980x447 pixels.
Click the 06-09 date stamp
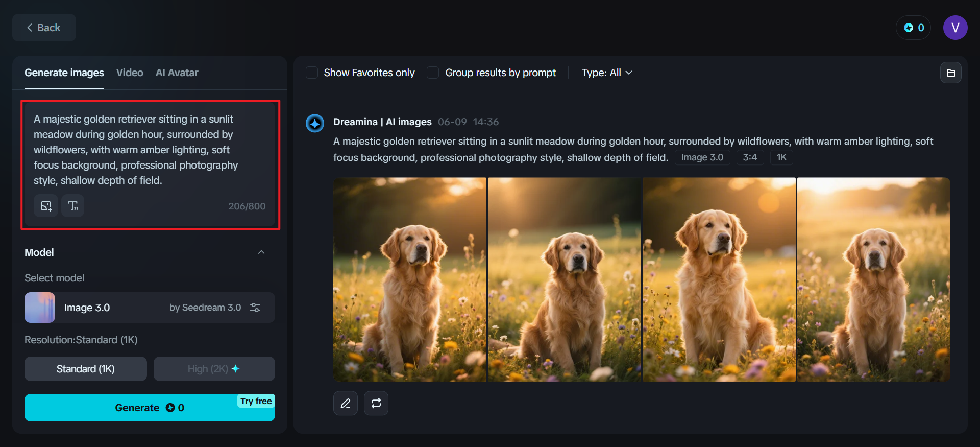click(452, 122)
